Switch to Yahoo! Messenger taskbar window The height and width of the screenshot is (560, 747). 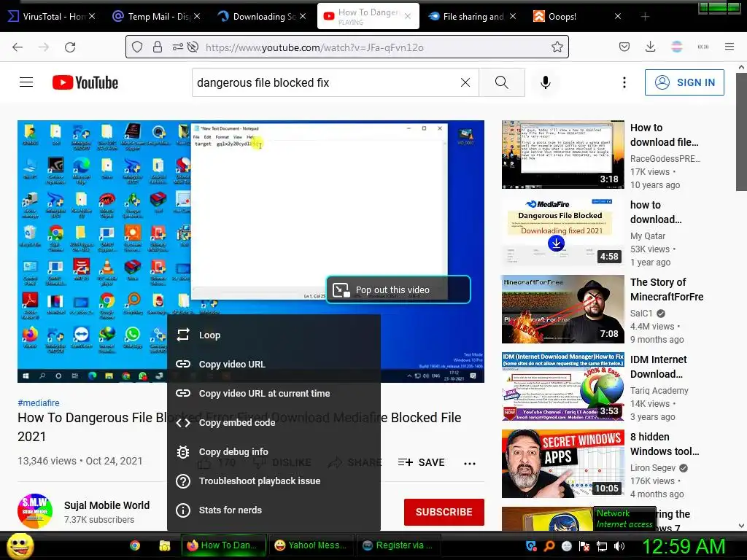[x=310, y=545]
